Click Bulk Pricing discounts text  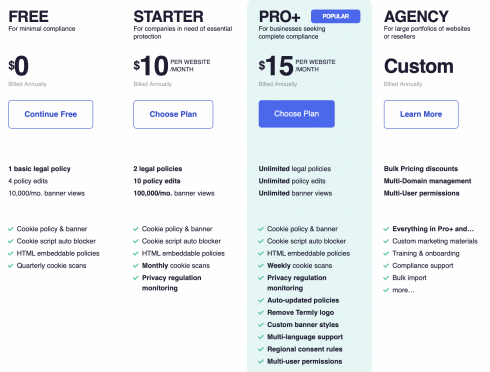421,169
